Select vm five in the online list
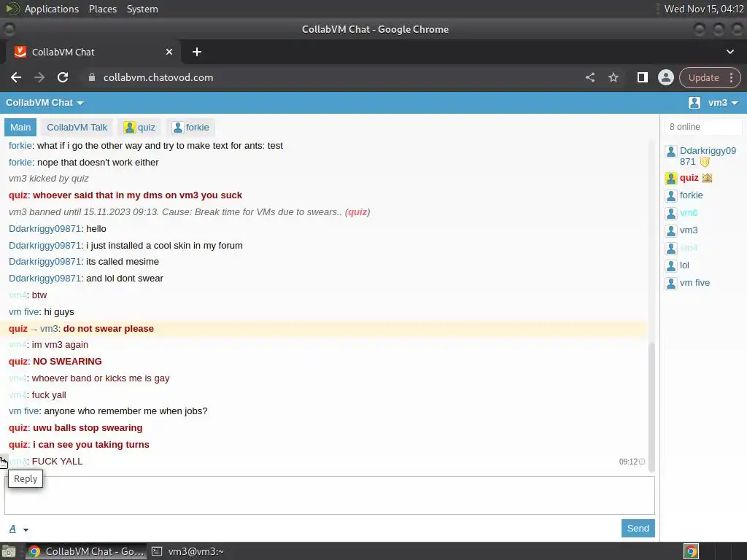Image resolution: width=747 pixels, height=560 pixels. tap(694, 283)
